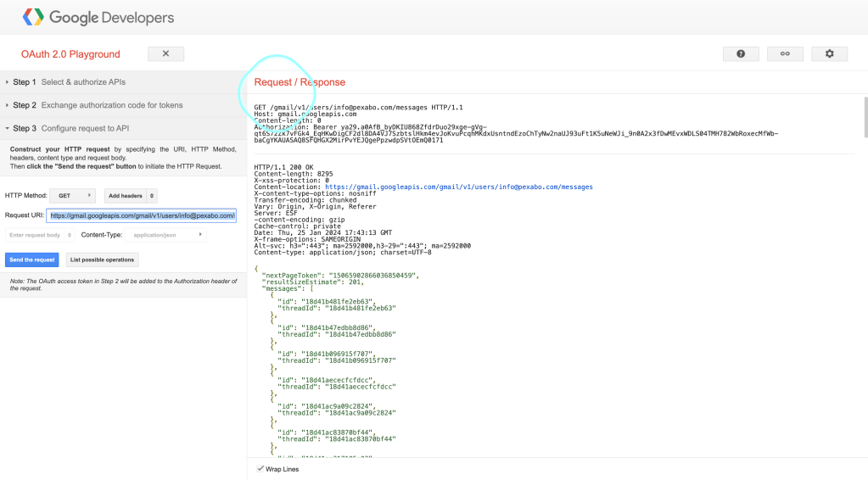
Task: Click the id 18d41b096915f707 line
Action: tap(328, 354)
